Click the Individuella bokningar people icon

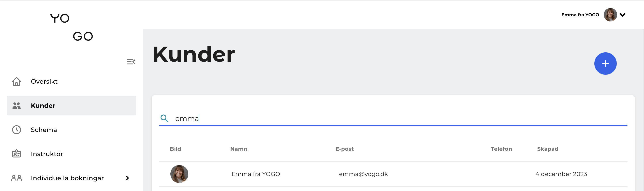pos(17,178)
